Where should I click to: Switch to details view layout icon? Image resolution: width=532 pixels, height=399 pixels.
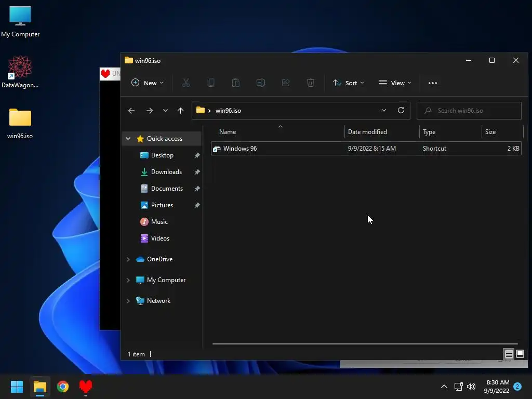pos(509,354)
